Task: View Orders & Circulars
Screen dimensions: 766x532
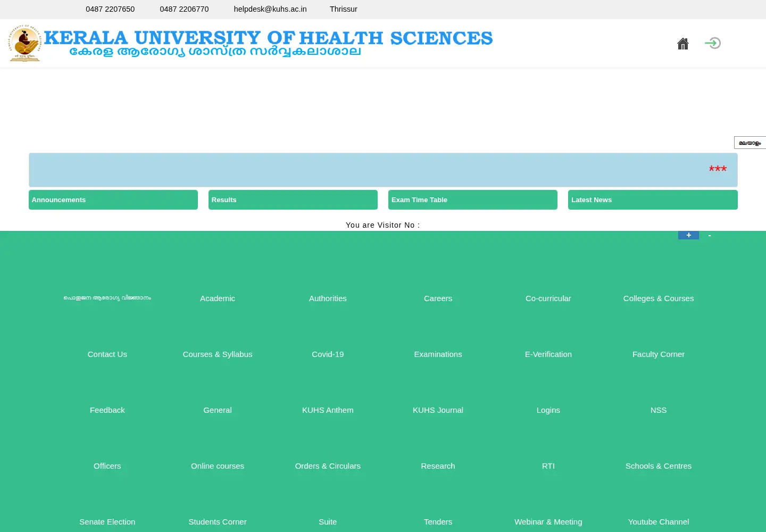Action: point(328,466)
